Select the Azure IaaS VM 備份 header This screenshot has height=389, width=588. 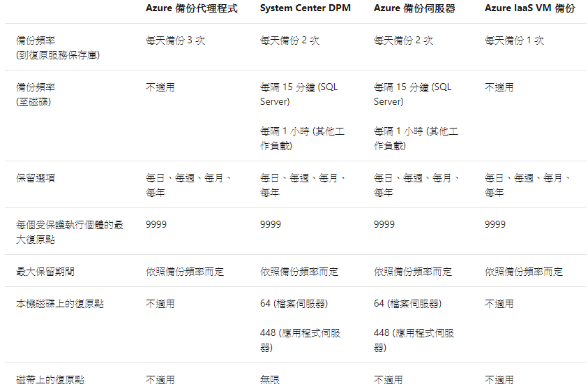pyautogui.click(x=529, y=8)
